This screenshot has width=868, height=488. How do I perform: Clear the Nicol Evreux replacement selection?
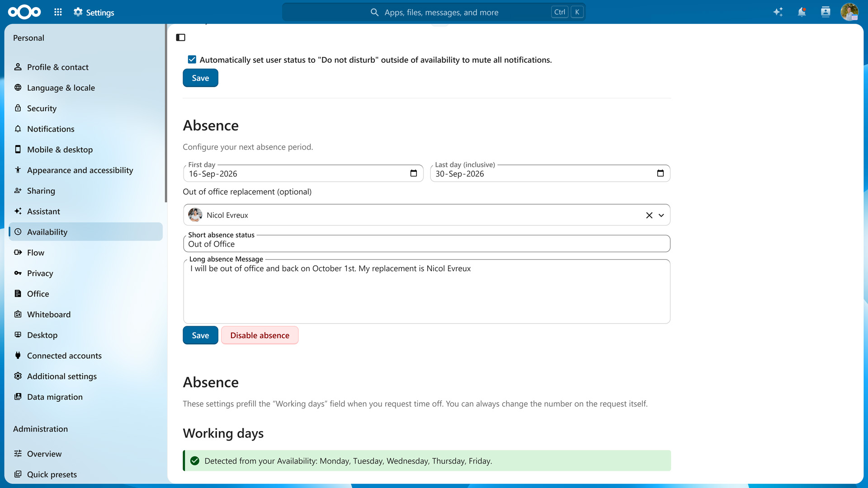pos(649,216)
